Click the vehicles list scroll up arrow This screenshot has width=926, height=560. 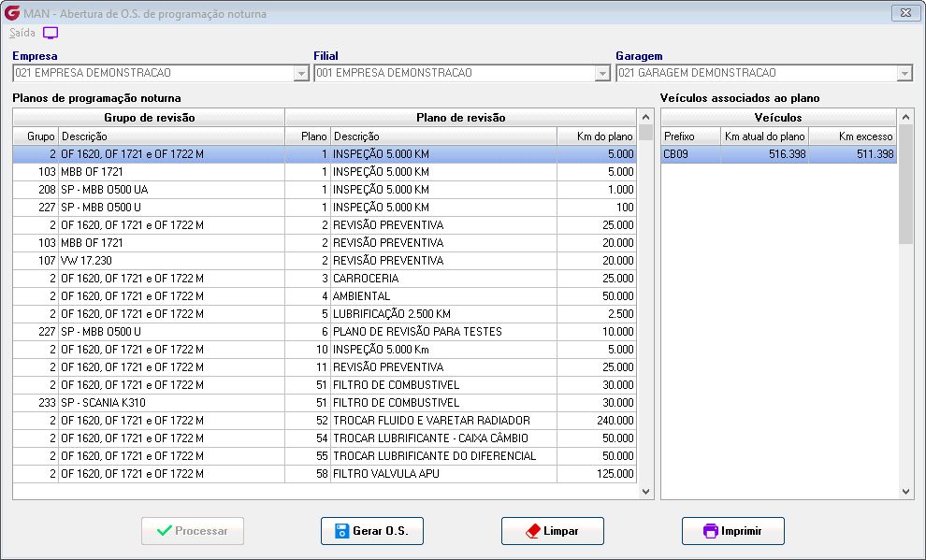tap(906, 117)
